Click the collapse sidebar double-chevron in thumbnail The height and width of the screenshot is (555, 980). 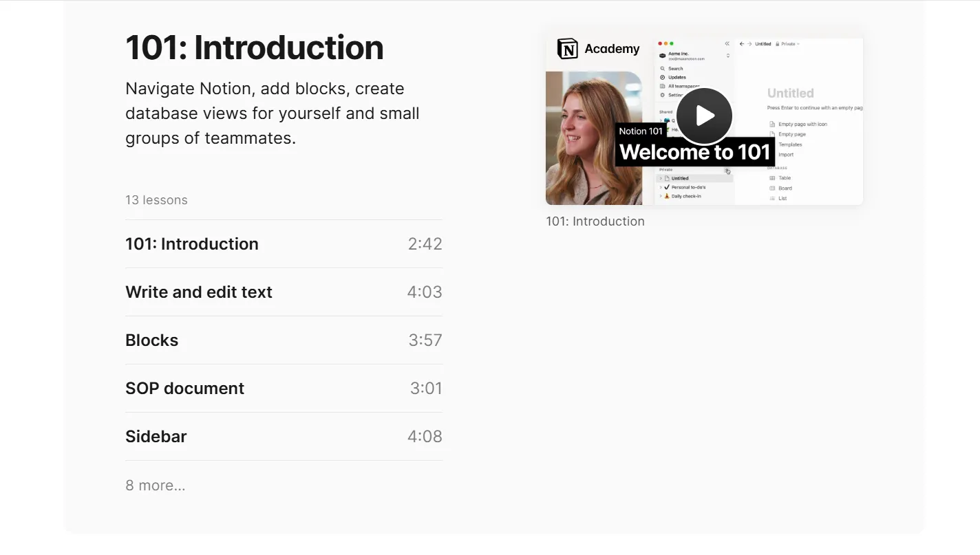[727, 43]
